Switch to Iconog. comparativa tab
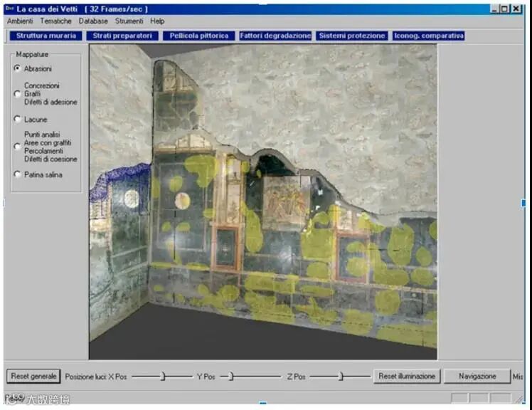The image size is (532, 410). click(x=429, y=36)
